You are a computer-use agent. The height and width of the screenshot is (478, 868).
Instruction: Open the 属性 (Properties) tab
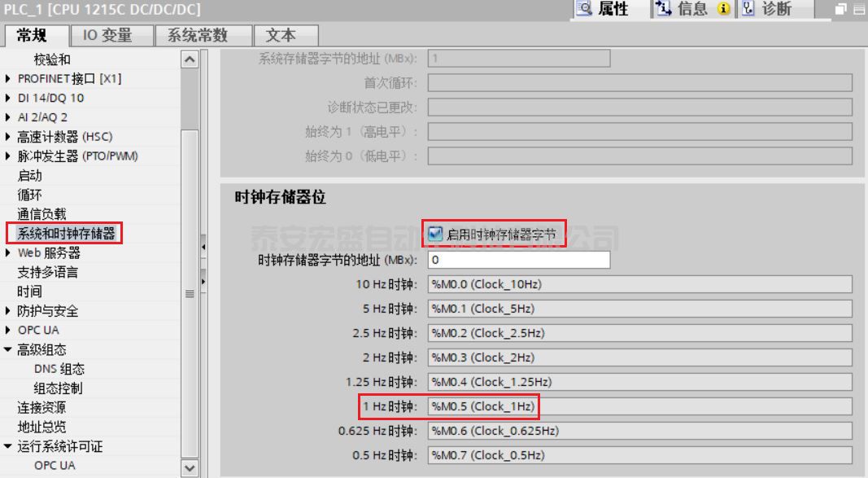pos(603,9)
